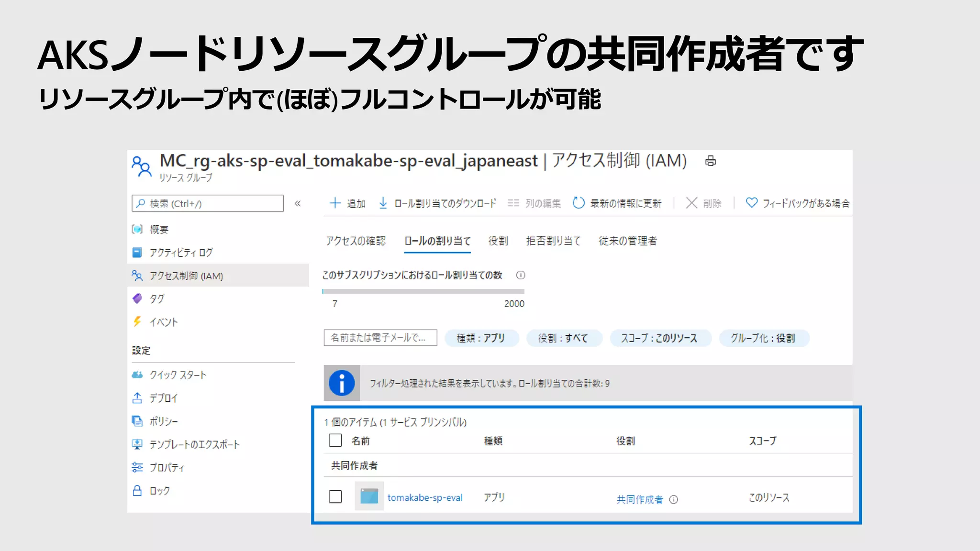This screenshot has width=980, height=551.
Task: Open the 種類 : アプリ filter
Action: pos(482,338)
